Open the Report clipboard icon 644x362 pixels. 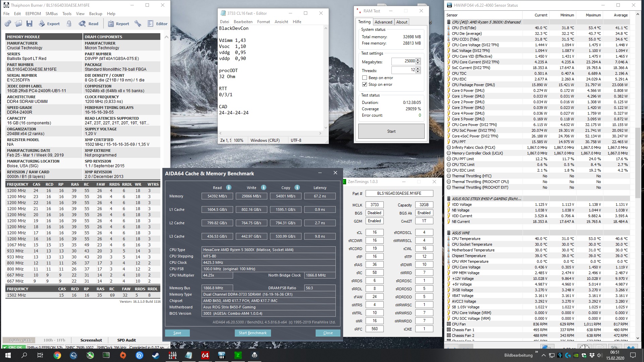pyautogui.click(x=111, y=23)
